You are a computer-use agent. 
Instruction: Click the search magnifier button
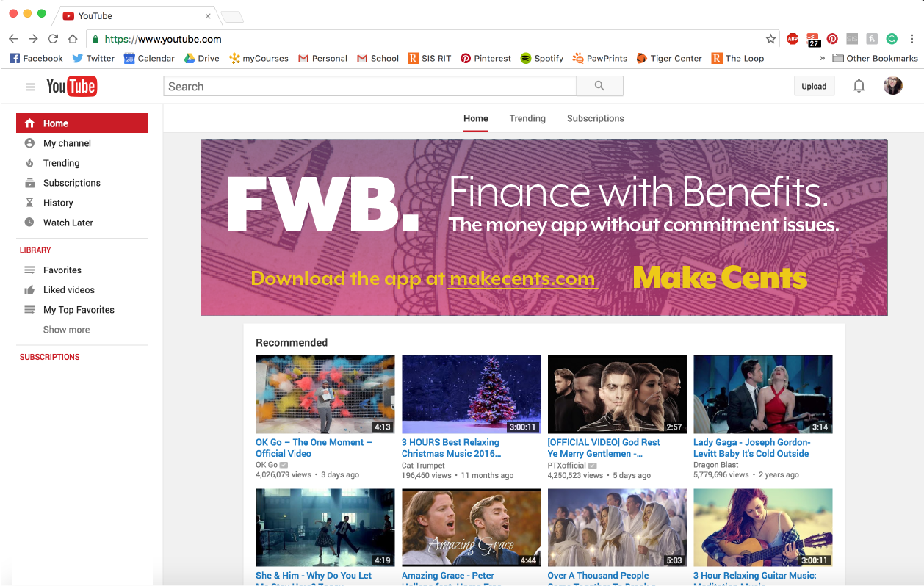(x=599, y=86)
